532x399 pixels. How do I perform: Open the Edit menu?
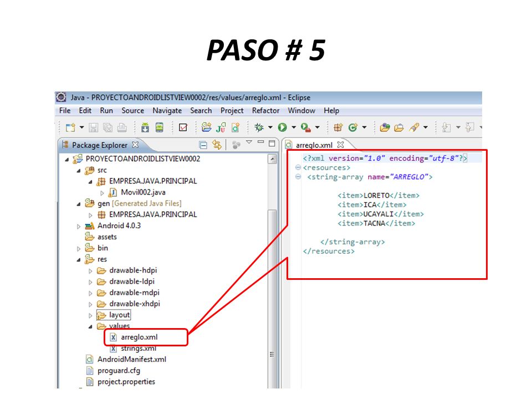[85, 111]
